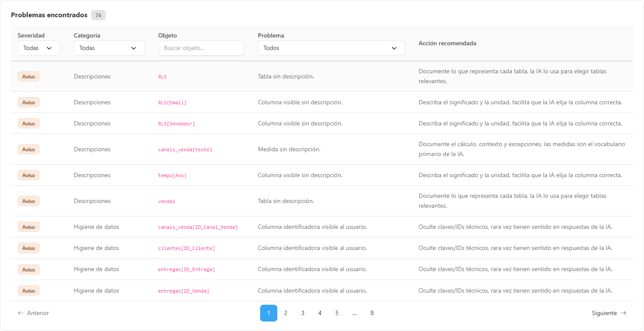
Task: Click the Acción recomendada column header
Action: pyautogui.click(x=447, y=43)
